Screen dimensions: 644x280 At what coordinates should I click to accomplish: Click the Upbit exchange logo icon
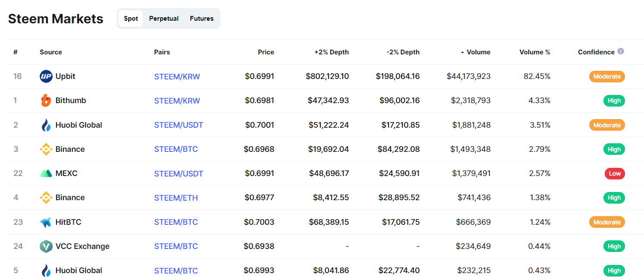[46, 76]
